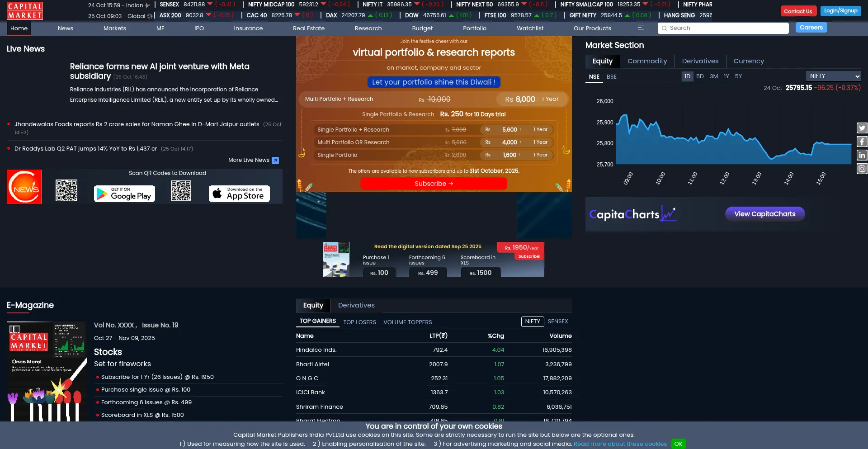Click the hamburger menu icon in navbar
The width and height of the screenshot is (868, 449).
tap(641, 28)
